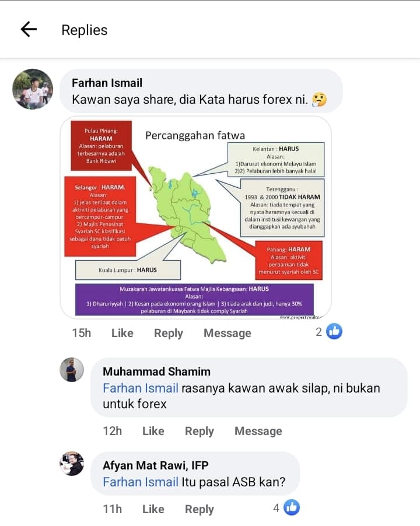
Task: Open the Percanggahan fatwa map image
Action: click(x=195, y=217)
